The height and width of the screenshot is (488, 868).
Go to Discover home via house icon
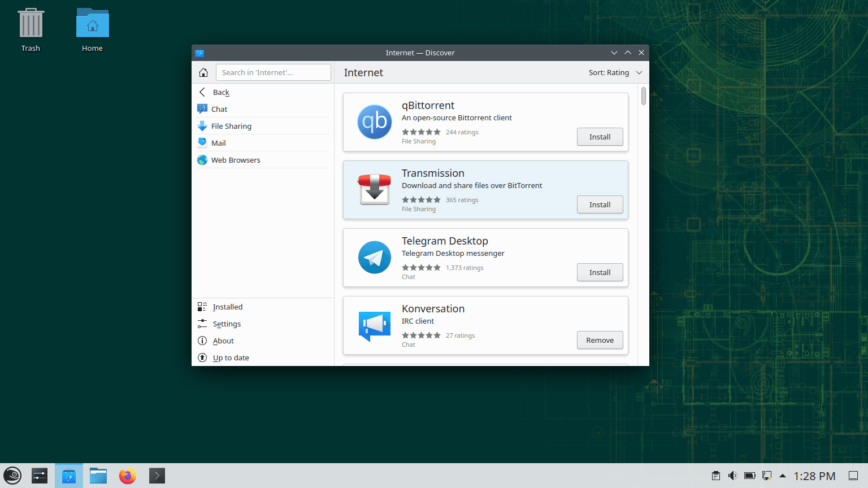[203, 72]
